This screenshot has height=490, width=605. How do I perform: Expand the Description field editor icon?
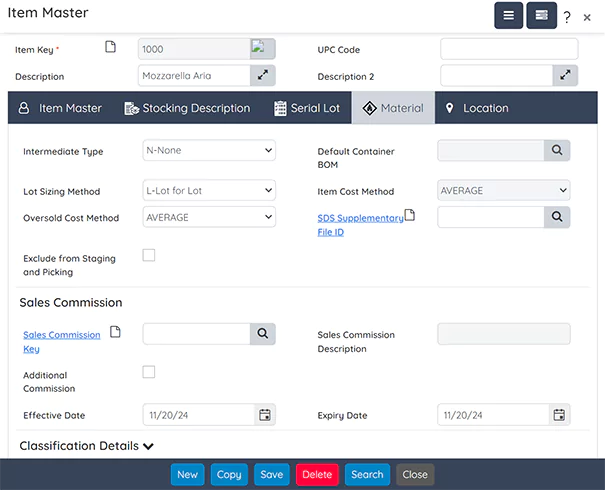(263, 76)
